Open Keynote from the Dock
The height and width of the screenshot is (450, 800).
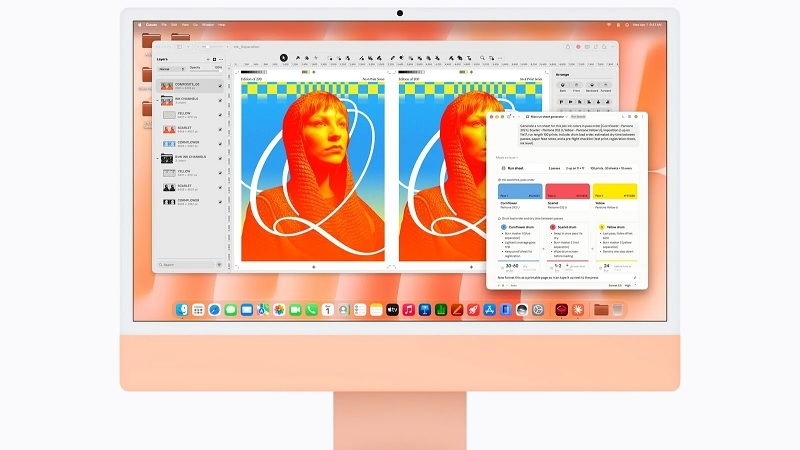pos(424,310)
